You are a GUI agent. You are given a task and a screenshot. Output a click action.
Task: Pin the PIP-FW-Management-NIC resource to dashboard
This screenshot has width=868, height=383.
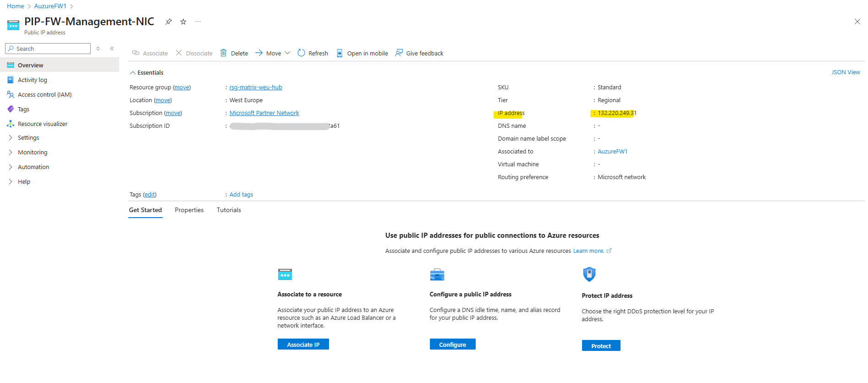pyautogui.click(x=169, y=22)
